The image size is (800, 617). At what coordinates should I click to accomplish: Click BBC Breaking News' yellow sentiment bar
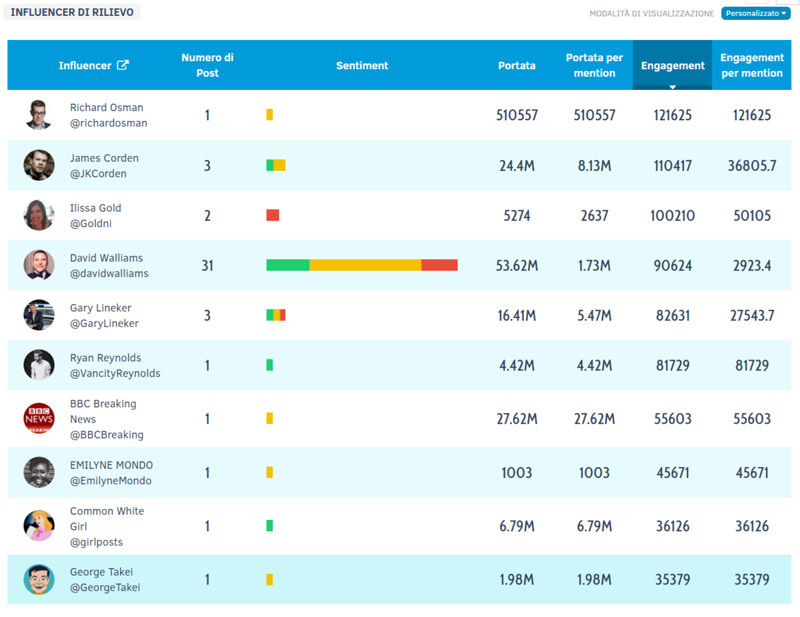click(x=269, y=418)
